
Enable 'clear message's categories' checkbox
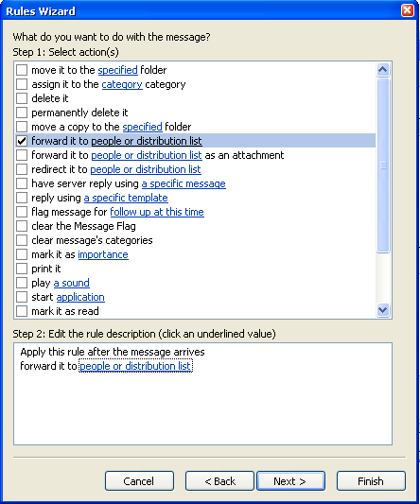pos(22,240)
